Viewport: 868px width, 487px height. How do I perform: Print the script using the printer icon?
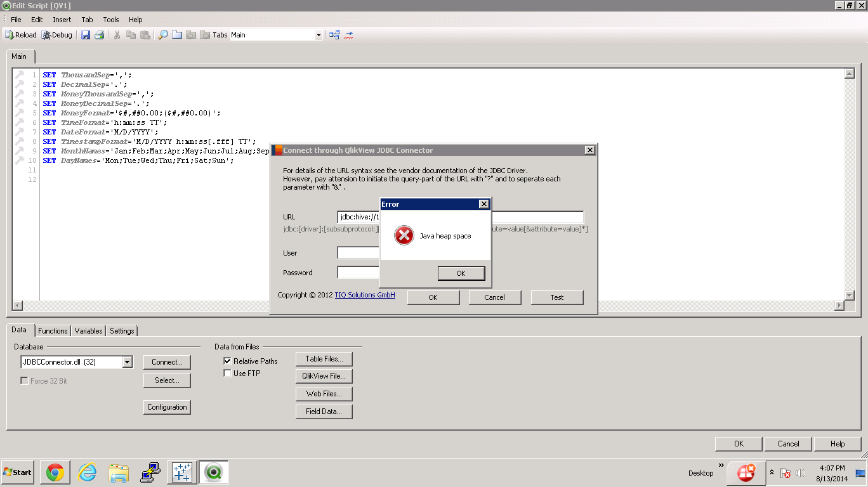pyautogui.click(x=100, y=35)
